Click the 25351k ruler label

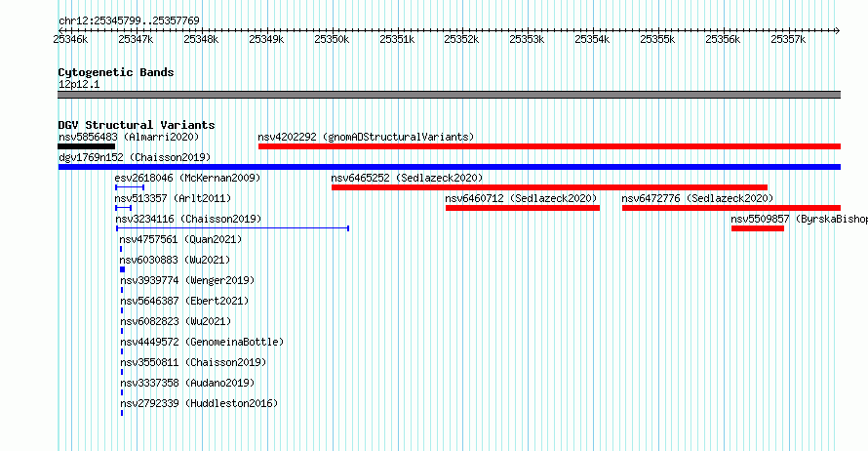[x=397, y=39]
